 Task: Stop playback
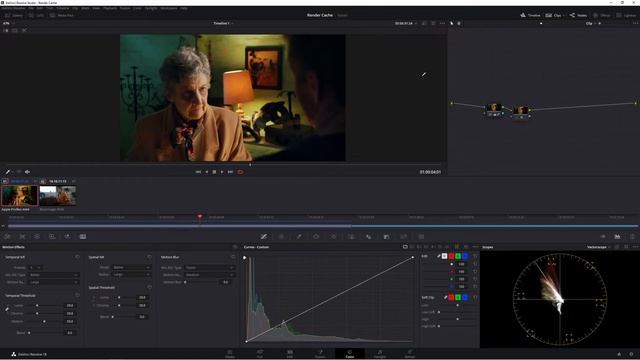214,172
